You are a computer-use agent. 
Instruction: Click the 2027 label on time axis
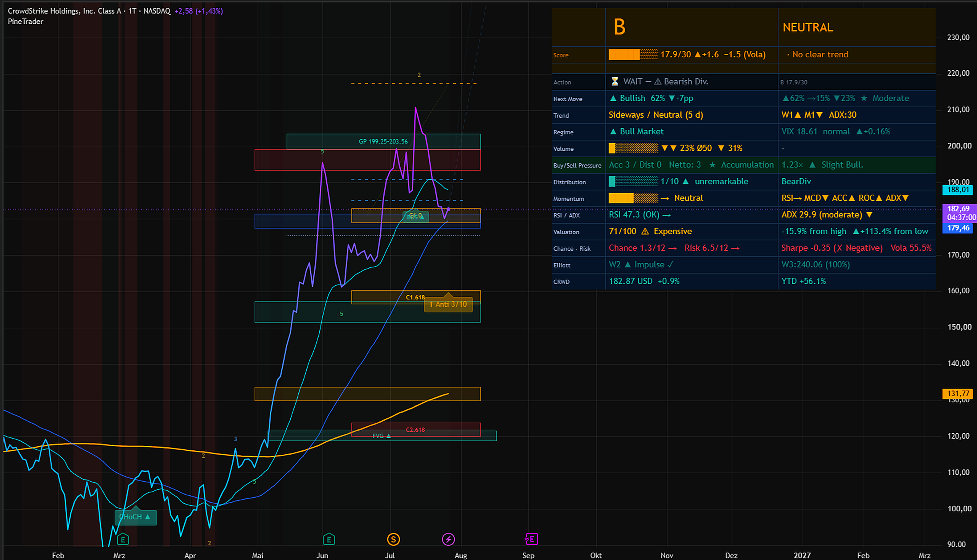(x=802, y=555)
